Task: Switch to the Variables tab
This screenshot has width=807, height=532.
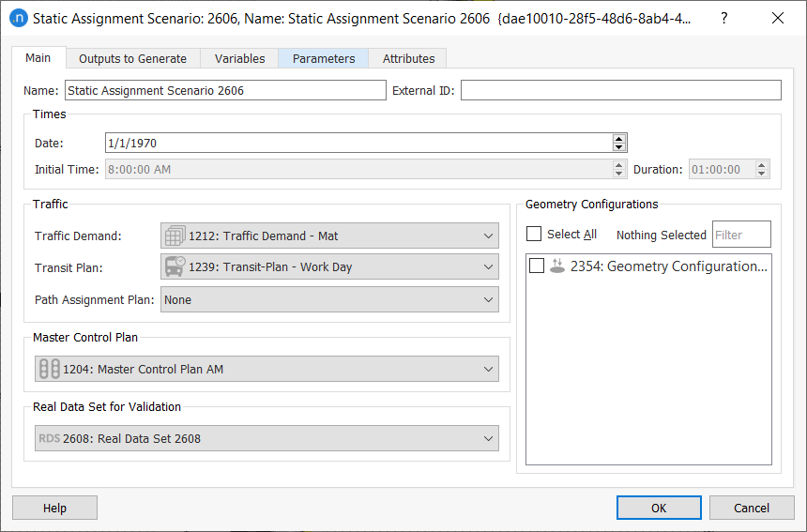Action: (x=239, y=59)
